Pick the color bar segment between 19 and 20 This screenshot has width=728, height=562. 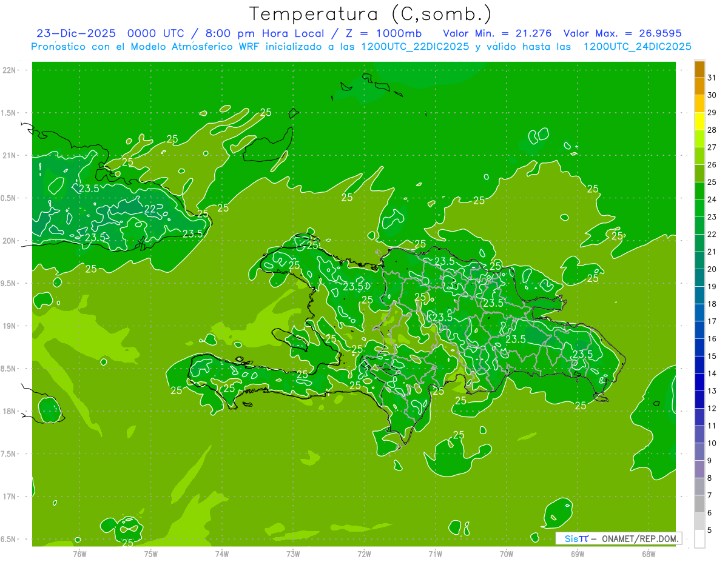(x=699, y=278)
